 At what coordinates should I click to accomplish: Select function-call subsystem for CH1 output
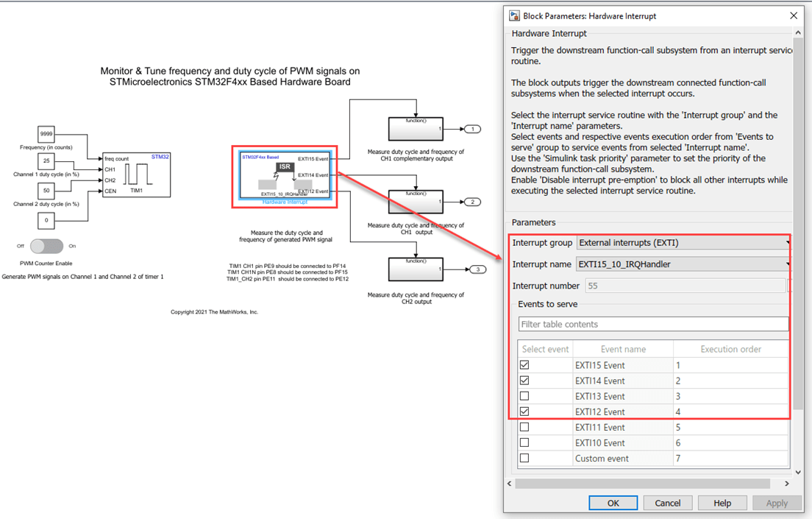(416, 202)
